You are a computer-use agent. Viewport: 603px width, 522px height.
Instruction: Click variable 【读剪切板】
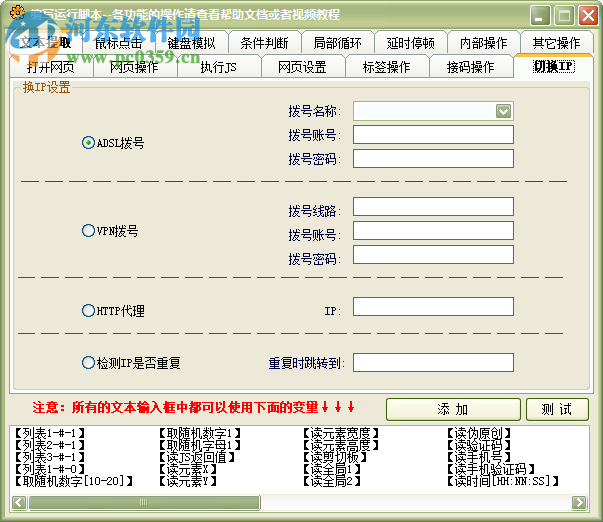click(335, 457)
